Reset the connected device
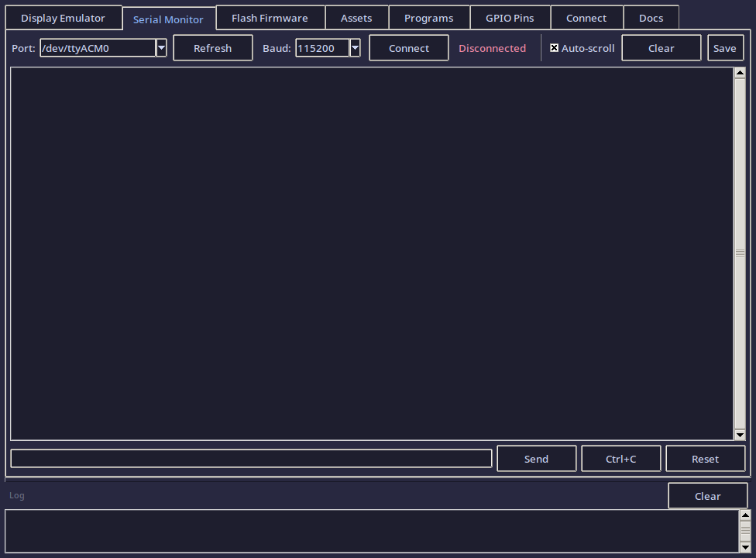Screen dimensions: 756x558 pyautogui.click(x=705, y=458)
